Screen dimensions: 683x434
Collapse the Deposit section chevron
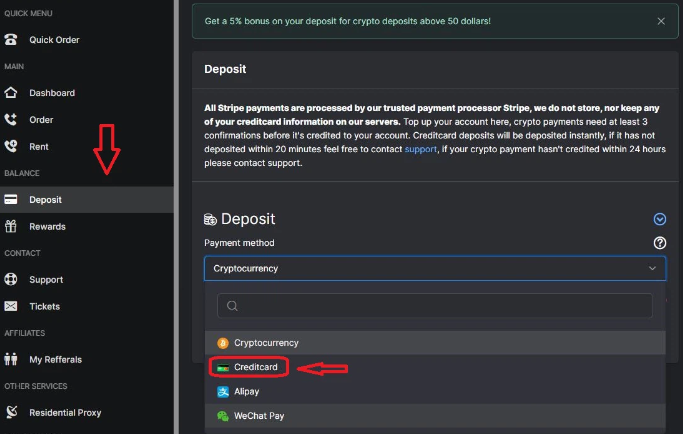[659, 219]
